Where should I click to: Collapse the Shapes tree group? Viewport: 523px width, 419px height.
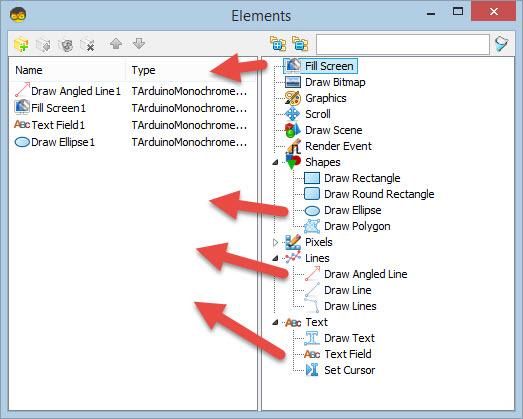275,162
